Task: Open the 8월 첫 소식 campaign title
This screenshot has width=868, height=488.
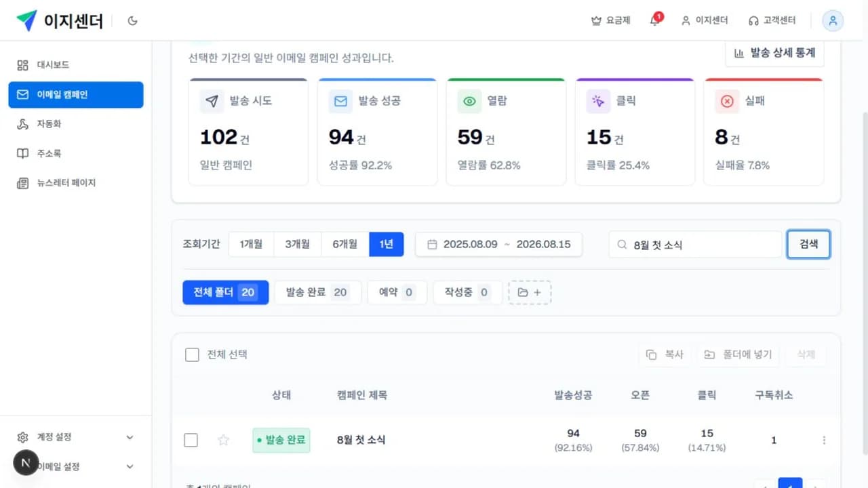Action: tap(361, 440)
